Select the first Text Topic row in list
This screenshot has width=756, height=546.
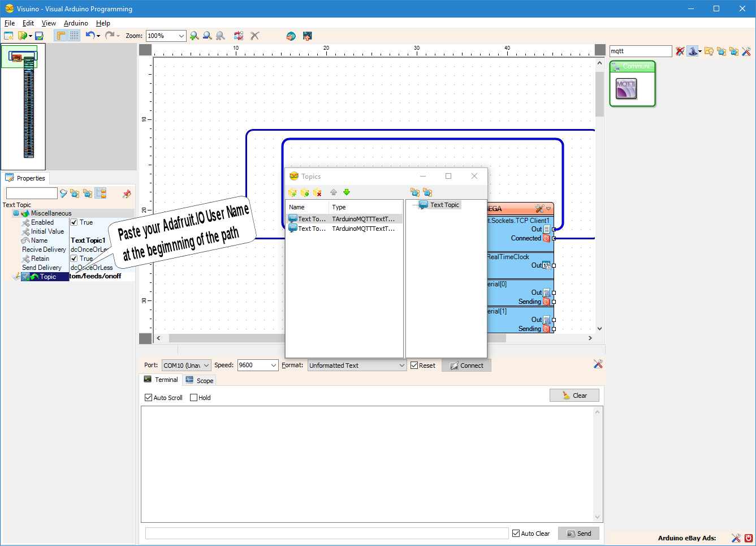pos(345,219)
